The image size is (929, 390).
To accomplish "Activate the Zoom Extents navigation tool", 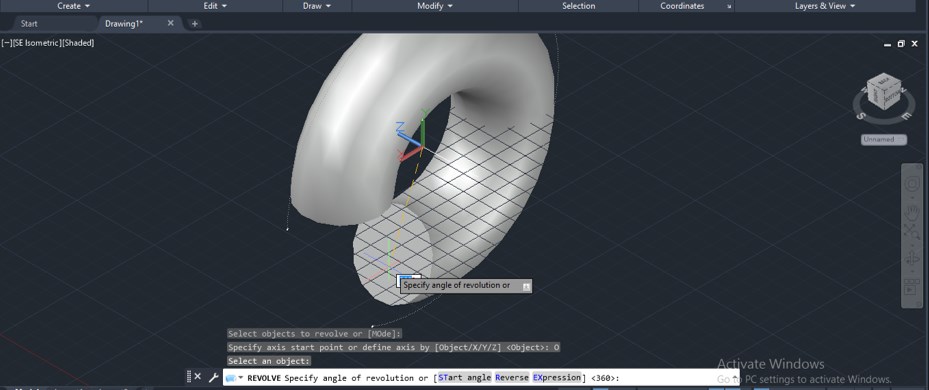I will tap(911, 232).
